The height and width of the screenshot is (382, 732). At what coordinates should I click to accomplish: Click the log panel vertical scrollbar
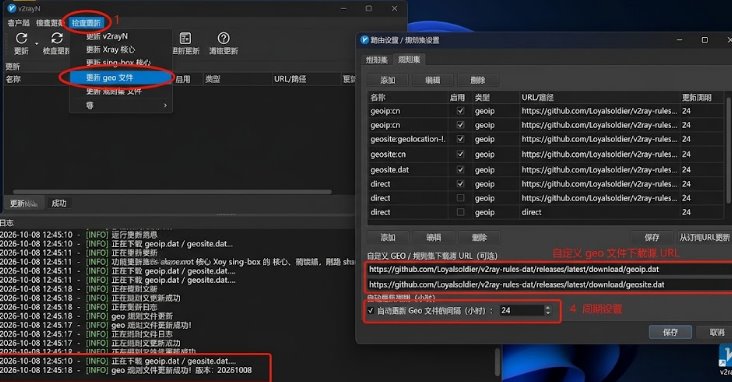point(496,362)
